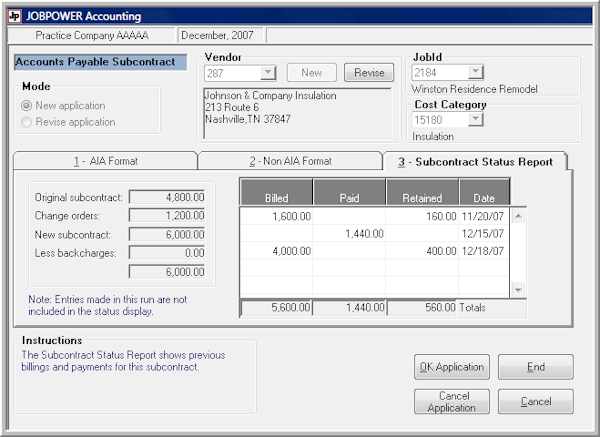Switch to the AIA Format tab
Screen dimensions: 600x437
pos(104,161)
